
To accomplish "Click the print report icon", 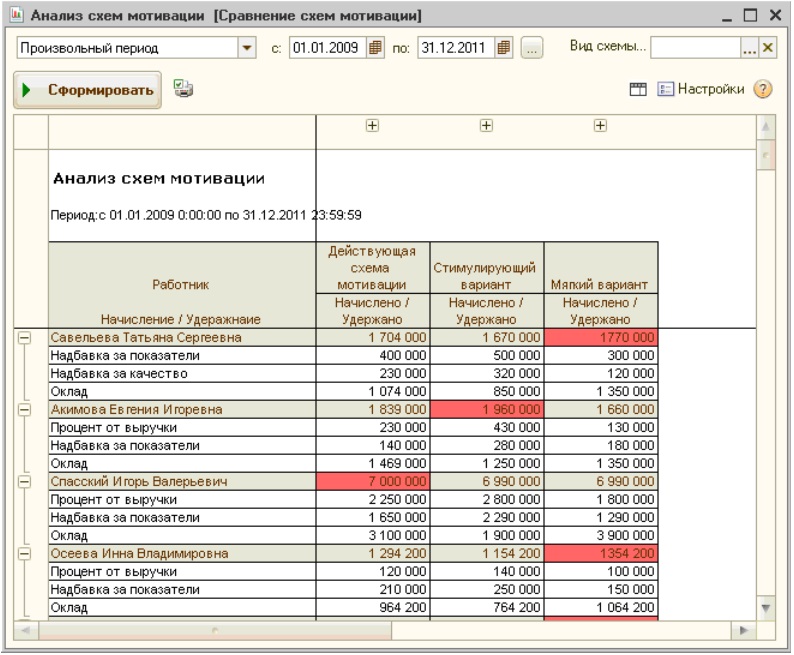I will [x=183, y=88].
